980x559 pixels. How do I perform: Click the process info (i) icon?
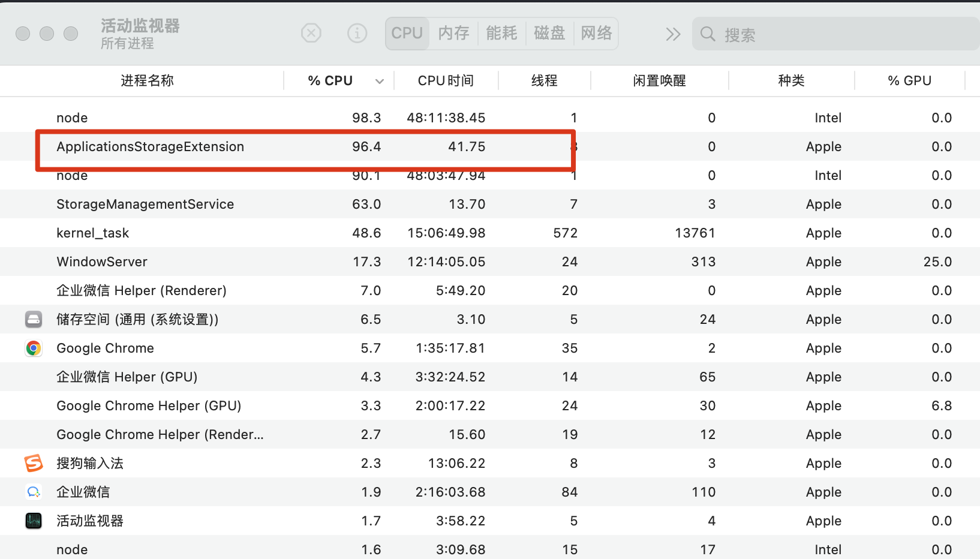tap(357, 34)
